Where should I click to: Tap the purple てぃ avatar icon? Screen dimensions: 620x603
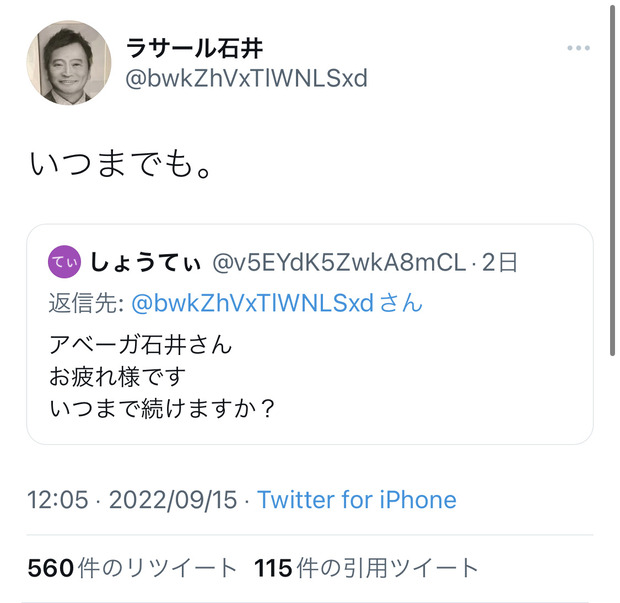pos(64,262)
